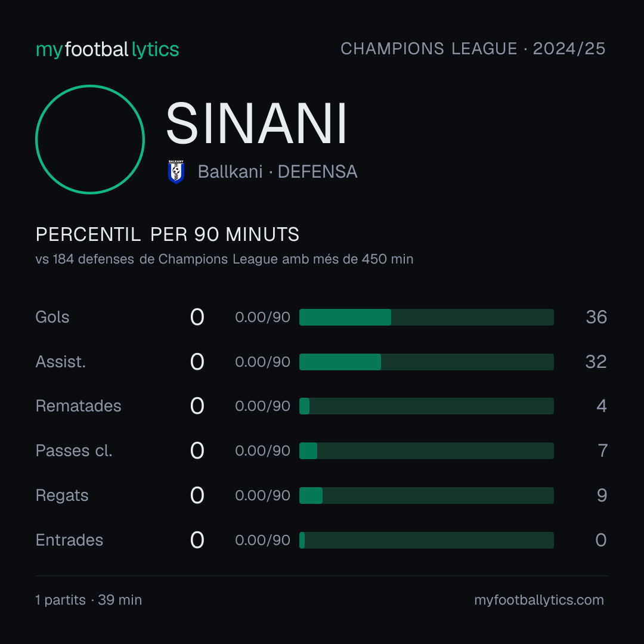Click the Regats percentile bar
The image size is (644, 644).
pyautogui.click(x=426, y=496)
